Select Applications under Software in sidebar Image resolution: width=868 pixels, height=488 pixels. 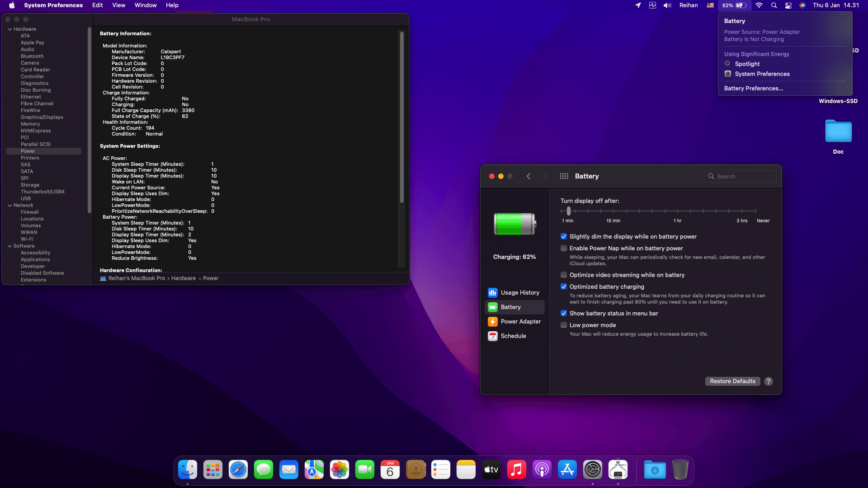(x=35, y=260)
